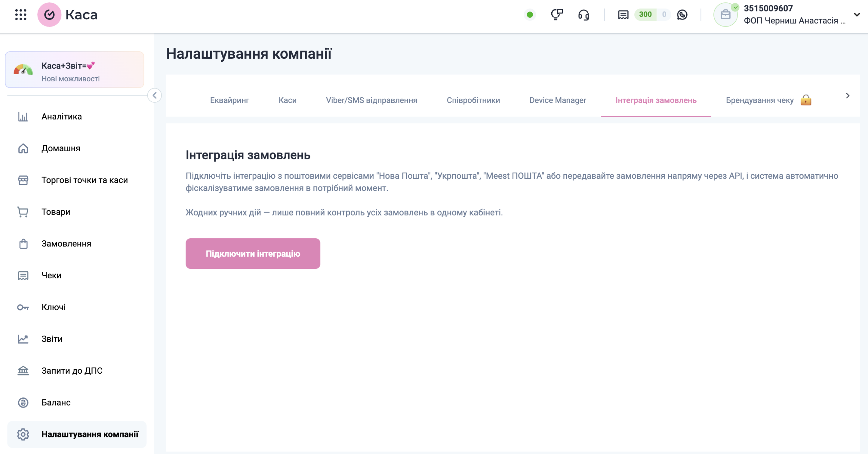Click the Каса logo icon
Viewport: 868px width, 454px height.
tap(50, 15)
